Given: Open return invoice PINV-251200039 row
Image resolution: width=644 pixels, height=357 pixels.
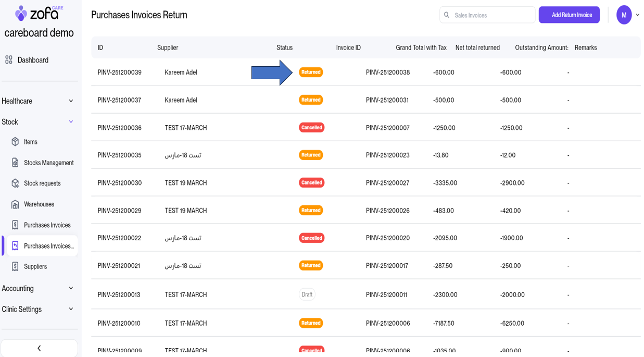Looking at the screenshot, I should click(x=120, y=72).
